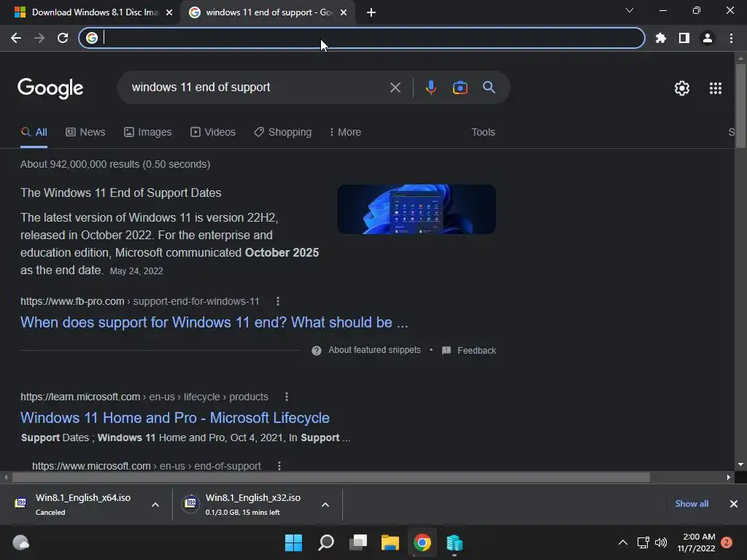Click the horizontal page scrollbar thumb
Image resolution: width=747 pixels, height=560 pixels.
(331, 477)
